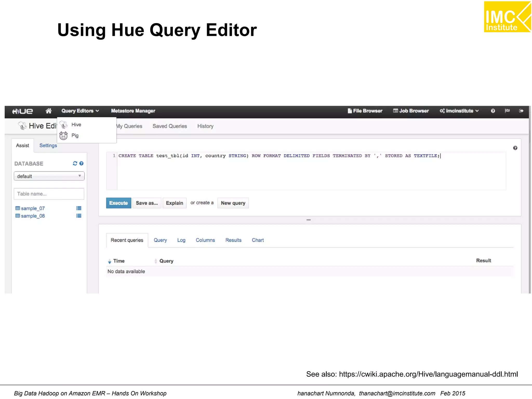532x399 pixels.
Task: Select the sample_07 table
Action: click(x=33, y=208)
